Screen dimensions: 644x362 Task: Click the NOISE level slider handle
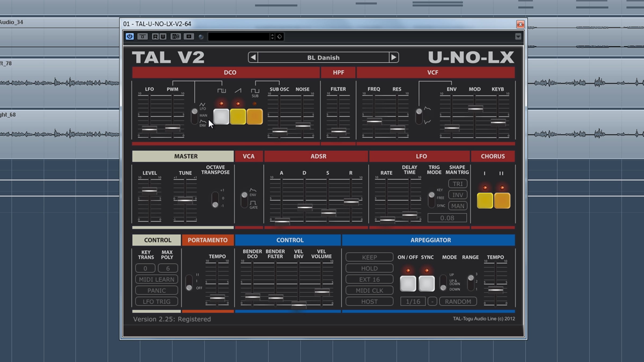(303, 125)
